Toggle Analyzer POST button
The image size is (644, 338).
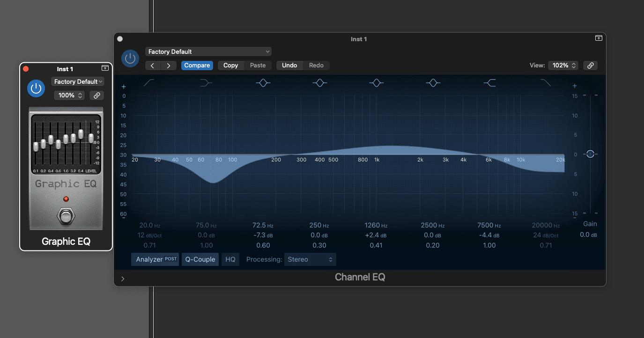click(155, 259)
